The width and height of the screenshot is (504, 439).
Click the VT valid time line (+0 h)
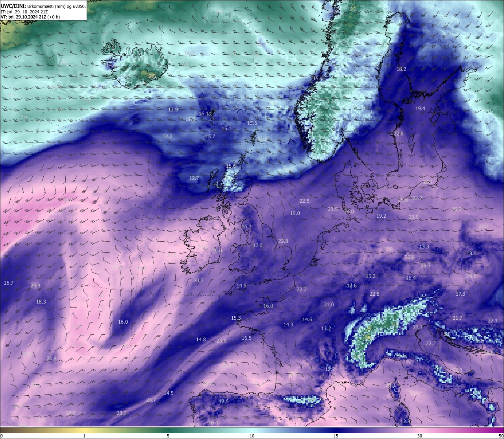click(x=30, y=17)
